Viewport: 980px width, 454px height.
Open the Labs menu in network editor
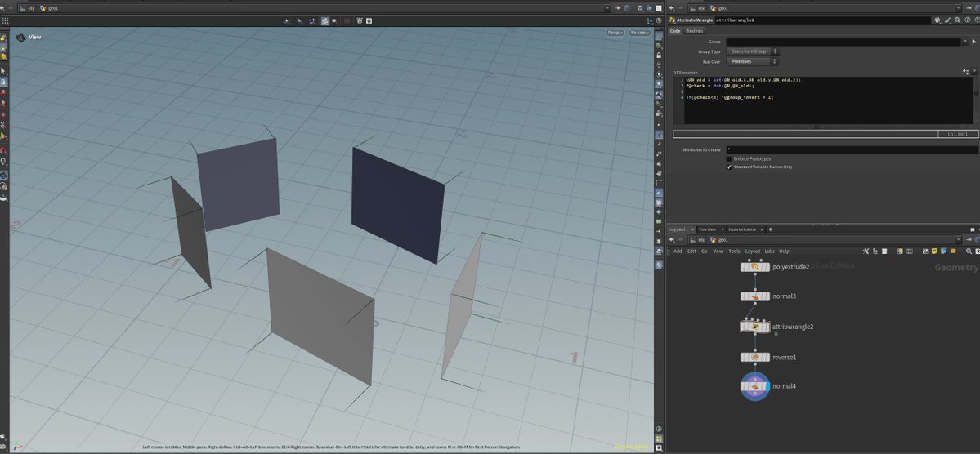[x=769, y=251]
